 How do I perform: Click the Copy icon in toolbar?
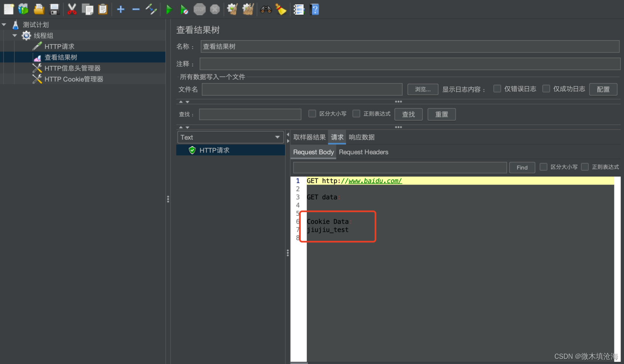(88, 9)
